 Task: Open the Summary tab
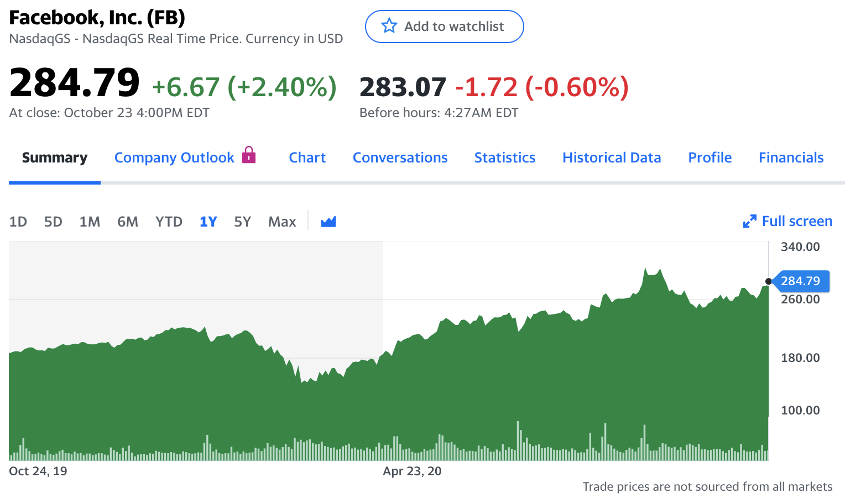tap(55, 158)
